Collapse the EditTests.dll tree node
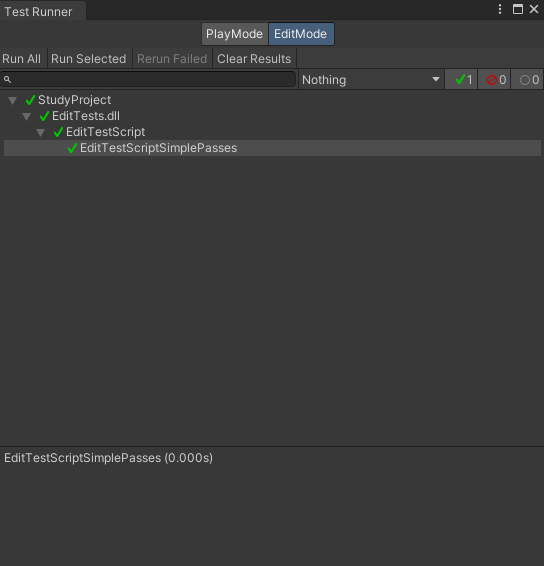The width and height of the screenshot is (544, 566). point(26,117)
